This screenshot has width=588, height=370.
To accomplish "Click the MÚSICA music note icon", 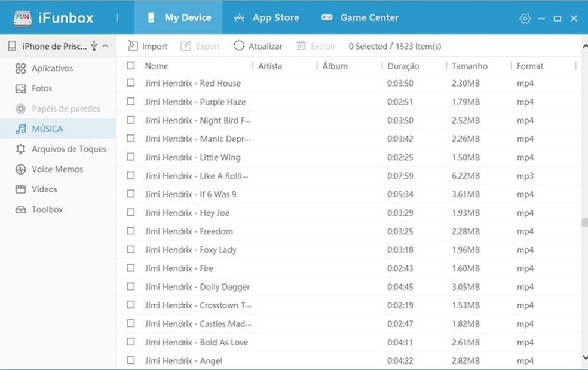I will click(x=21, y=129).
